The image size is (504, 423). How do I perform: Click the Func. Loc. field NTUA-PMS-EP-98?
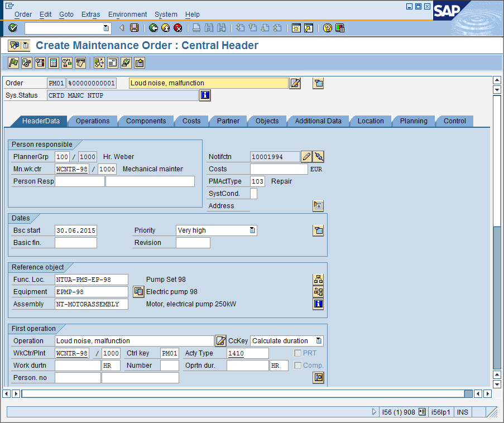(x=92, y=280)
